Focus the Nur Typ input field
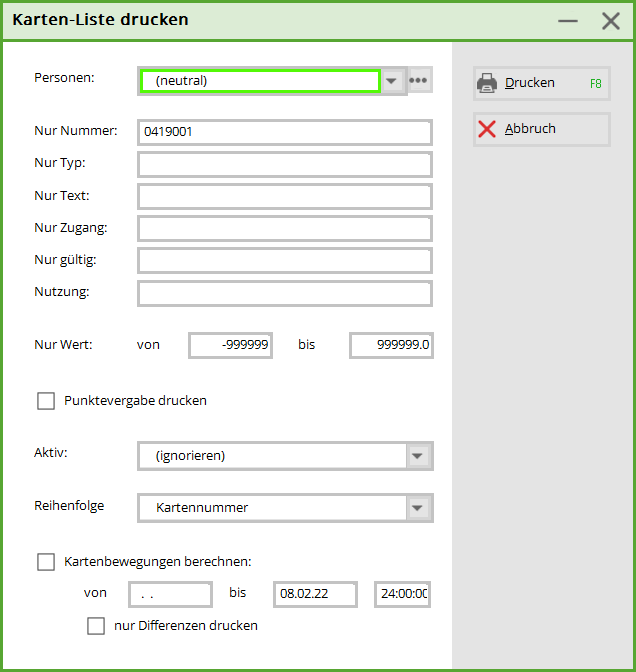 285,164
